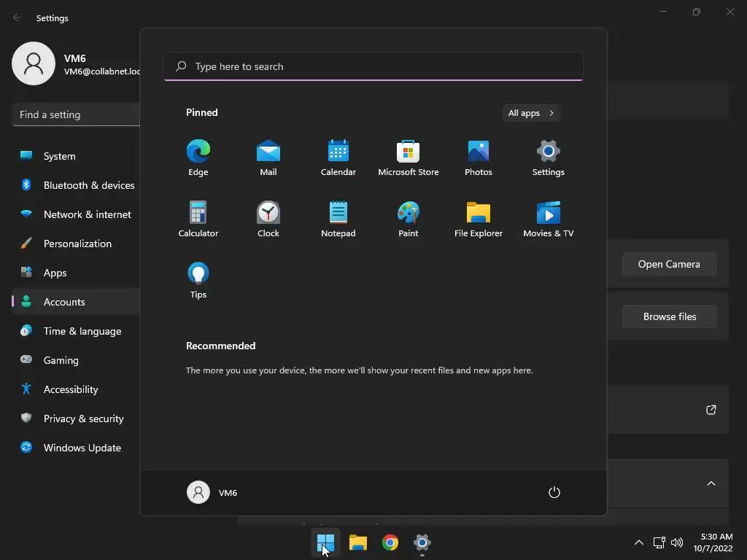This screenshot has height=560, width=747.
Task: Open Edge from pinned apps
Action: pyautogui.click(x=198, y=158)
